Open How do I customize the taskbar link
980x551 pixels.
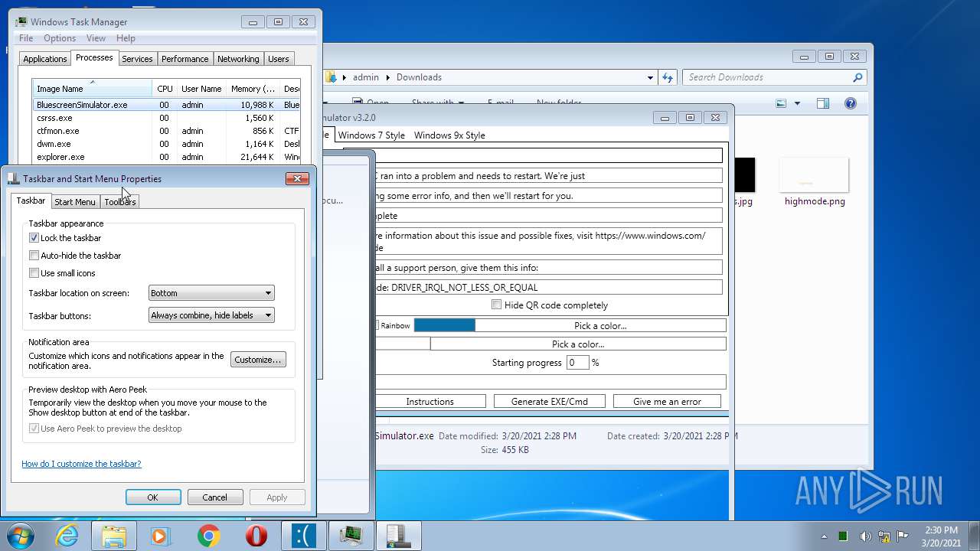click(81, 464)
